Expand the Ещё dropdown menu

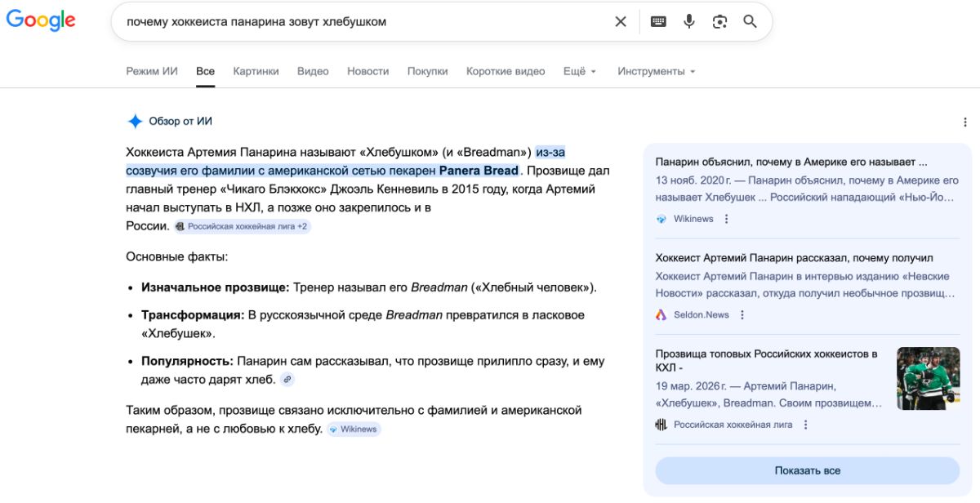coord(580,71)
